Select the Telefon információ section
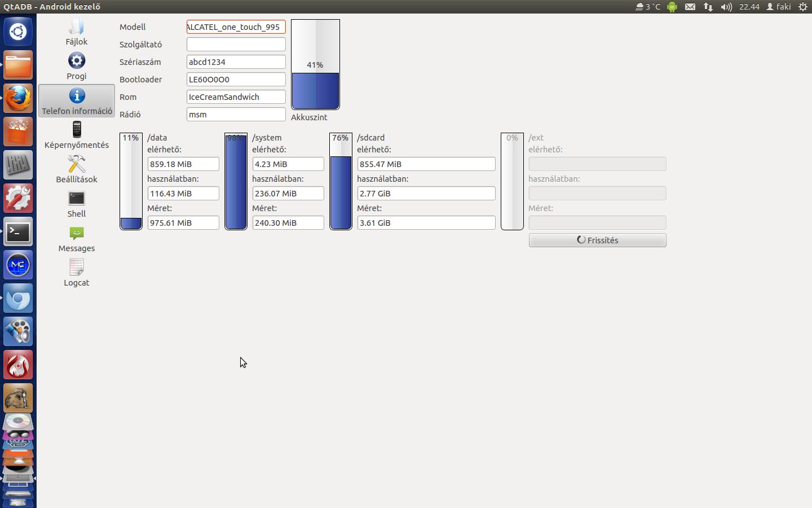Image resolution: width=812 pixels, height=508 pixels. pyautogui.click(x=77, y=101)
